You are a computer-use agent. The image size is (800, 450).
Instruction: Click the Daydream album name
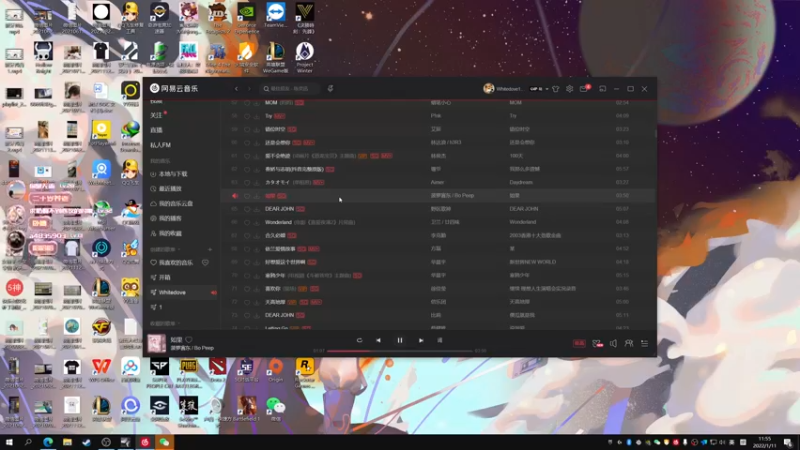tap(521, 183)
